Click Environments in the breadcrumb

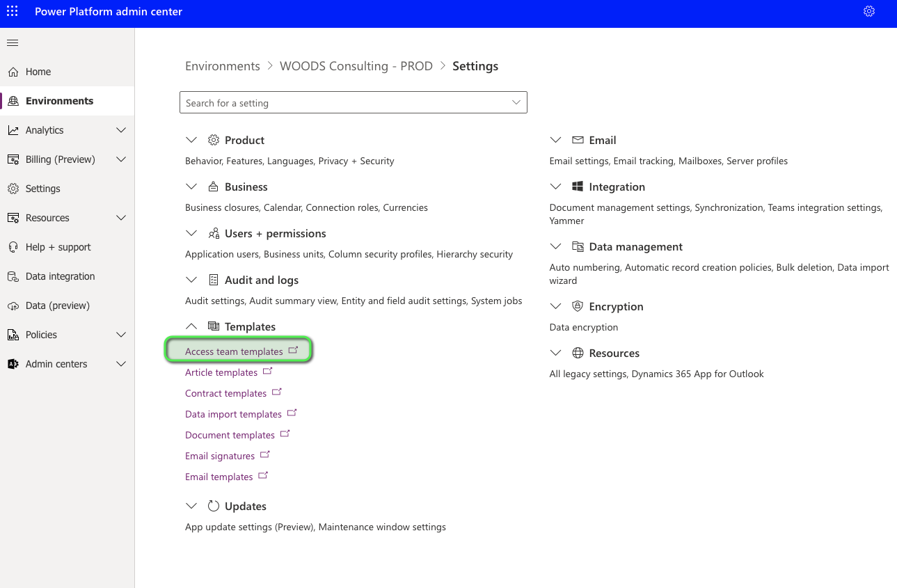coord(223,66)
